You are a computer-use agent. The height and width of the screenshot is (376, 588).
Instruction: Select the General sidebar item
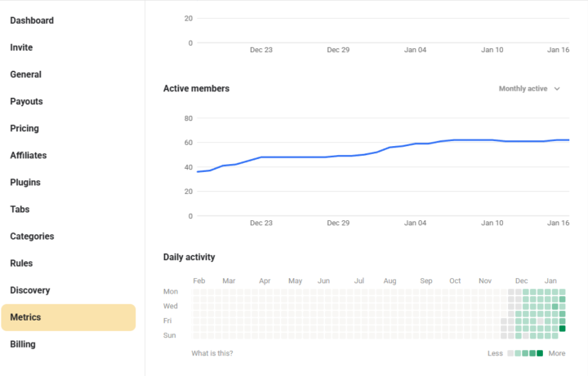click(25, 74)
